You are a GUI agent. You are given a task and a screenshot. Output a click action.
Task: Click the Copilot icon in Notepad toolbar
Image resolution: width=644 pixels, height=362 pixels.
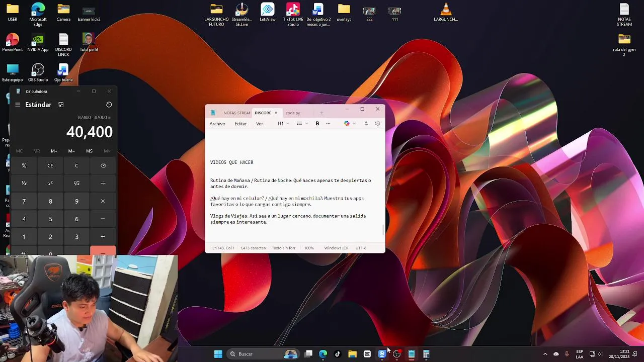tap(347, 124)
